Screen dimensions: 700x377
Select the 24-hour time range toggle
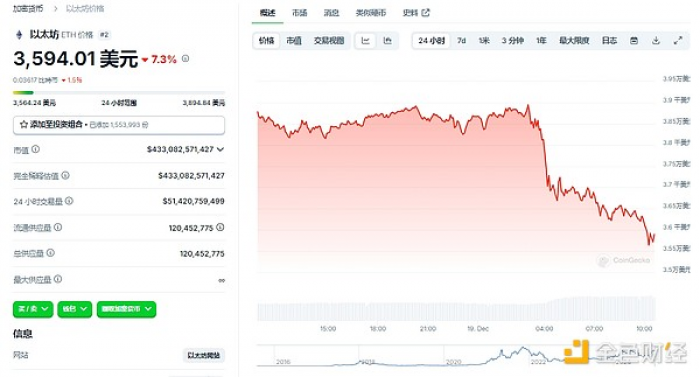pyautogui.click(x=431, y=41)
